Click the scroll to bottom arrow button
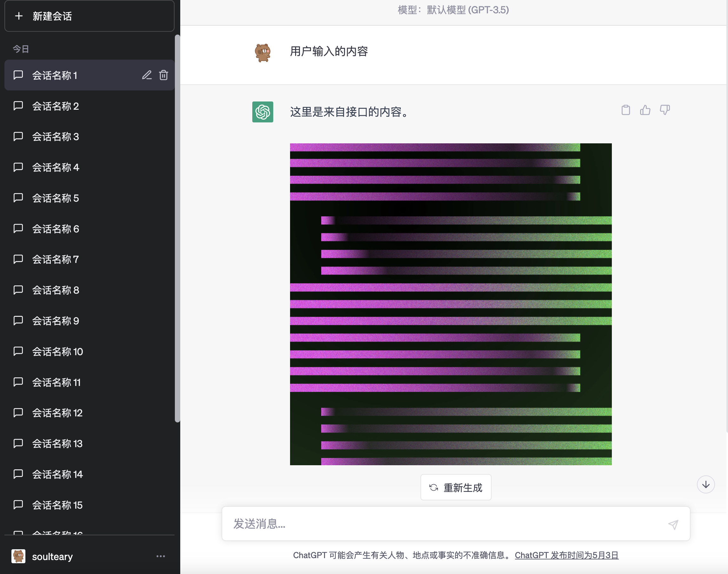This screenshot has width=728, height=574. click(705, 484)
